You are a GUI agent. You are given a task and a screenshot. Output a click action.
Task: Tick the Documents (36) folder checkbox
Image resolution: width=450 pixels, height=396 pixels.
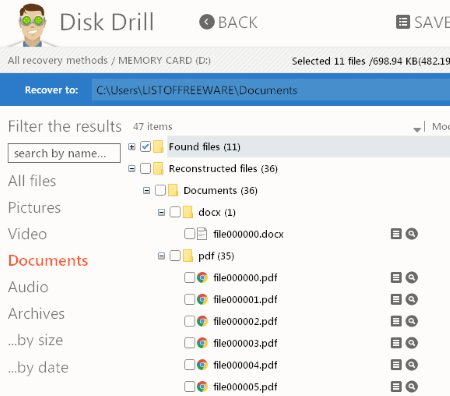[x=160, y=190]
